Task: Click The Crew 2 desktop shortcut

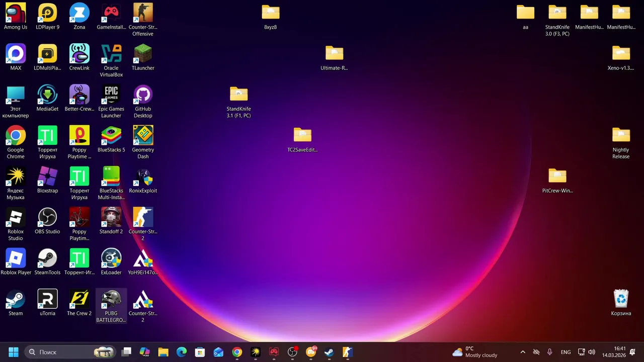Action: (79, 303)
